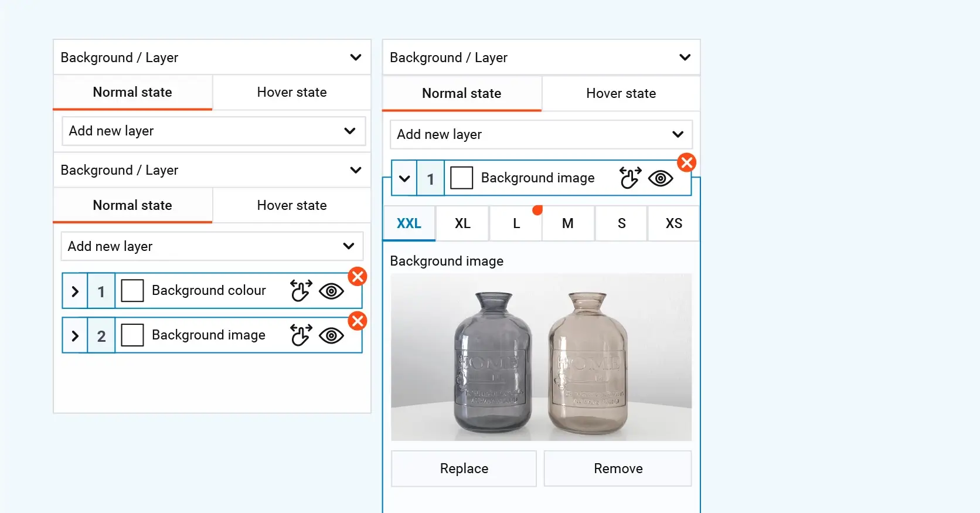Open lower-left Add new layer dropdown

pyautogui.click(x=212, y=246)
